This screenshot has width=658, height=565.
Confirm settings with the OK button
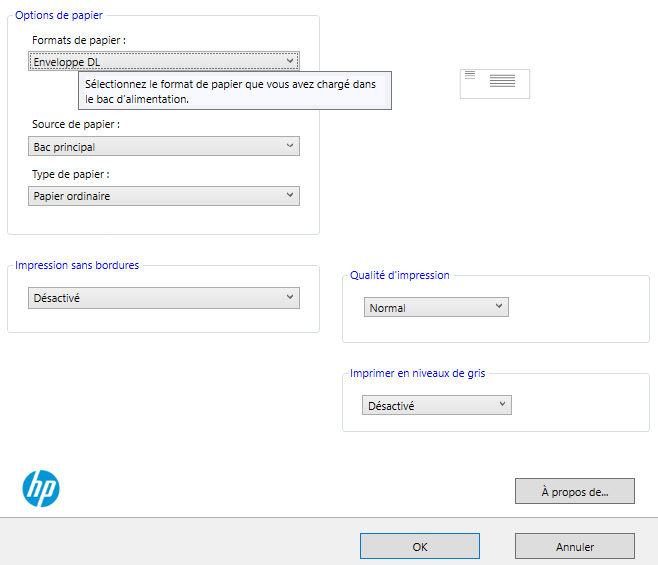(420, 546)
